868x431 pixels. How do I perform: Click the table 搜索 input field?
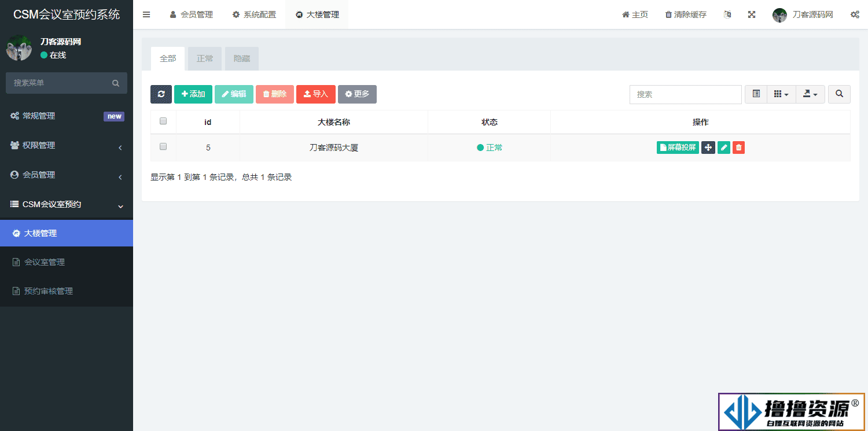[686, 94]
